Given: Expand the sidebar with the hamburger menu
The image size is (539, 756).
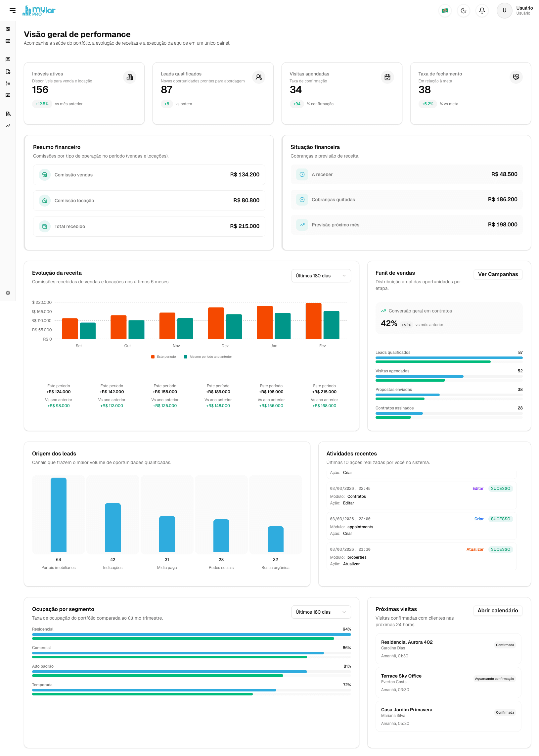Looking at the screenshot, I should pyautogui.click(x=13, y=10).
